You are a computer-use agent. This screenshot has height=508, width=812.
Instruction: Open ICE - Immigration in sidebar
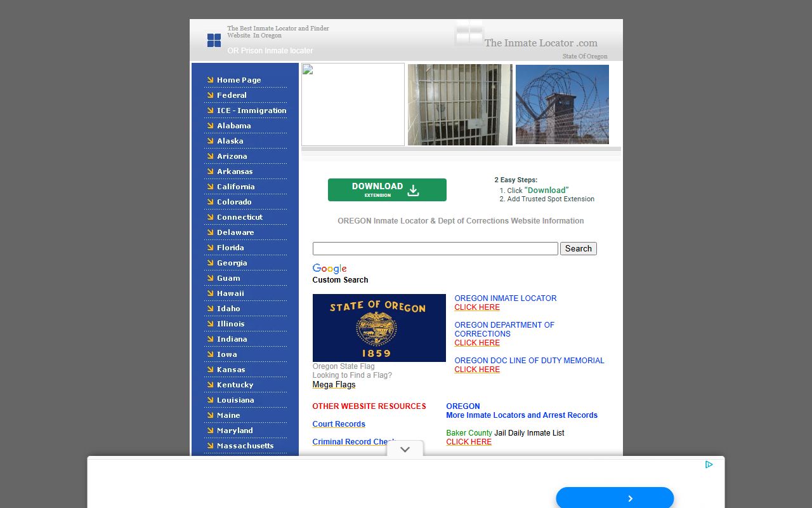click(x=252, y=110)
